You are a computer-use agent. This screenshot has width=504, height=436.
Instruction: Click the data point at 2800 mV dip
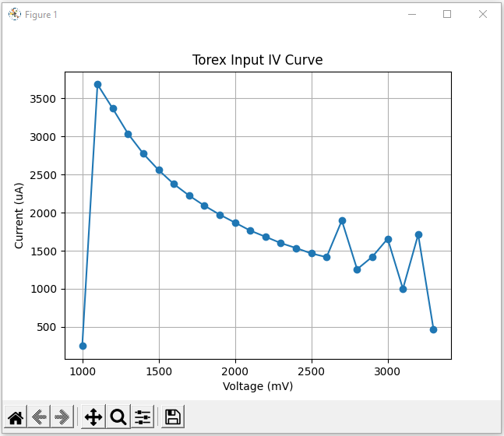[x=357, y=270]
